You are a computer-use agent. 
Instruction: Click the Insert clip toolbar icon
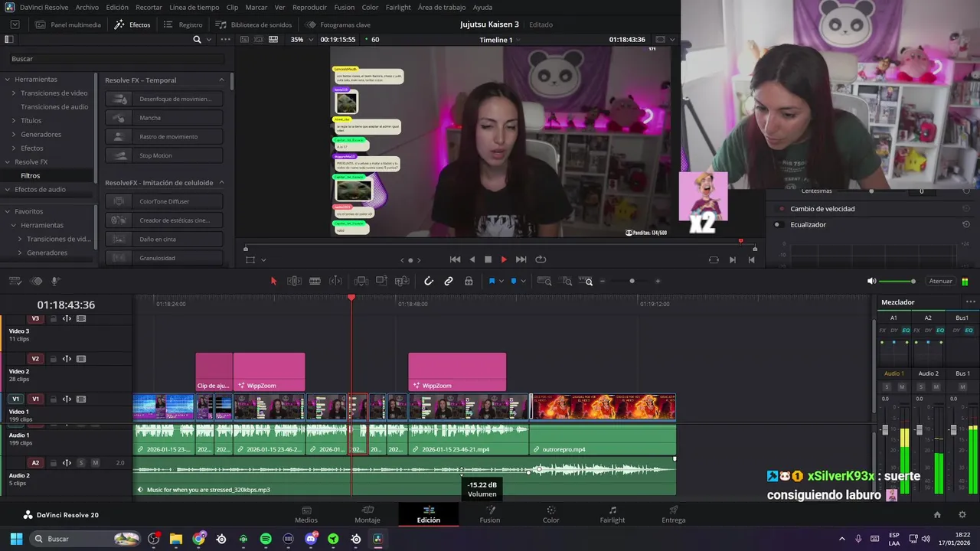click(x=361, y=281)
